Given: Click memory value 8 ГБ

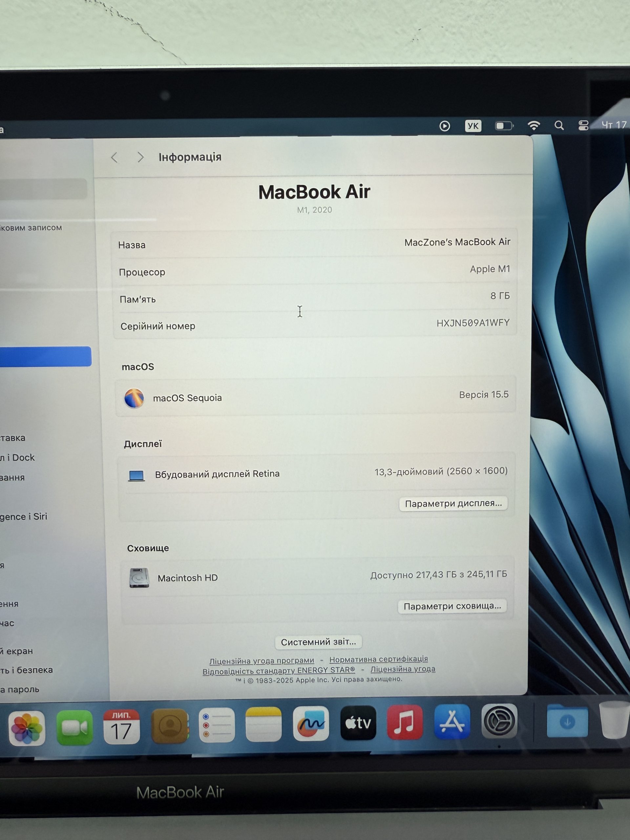Looking at the screenshot, I should point(500,295).
